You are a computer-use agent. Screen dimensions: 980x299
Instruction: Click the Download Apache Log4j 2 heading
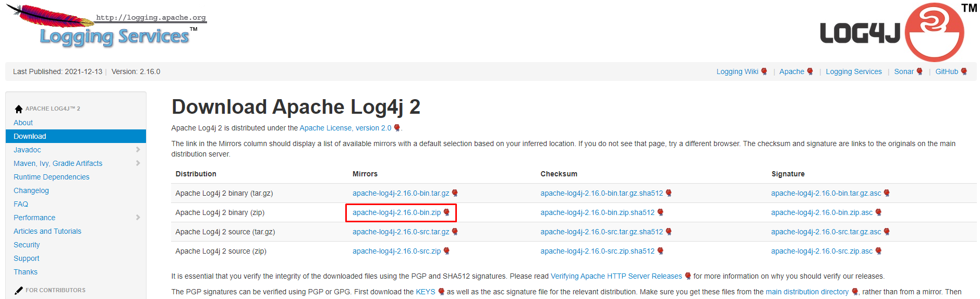click(296, 107)
